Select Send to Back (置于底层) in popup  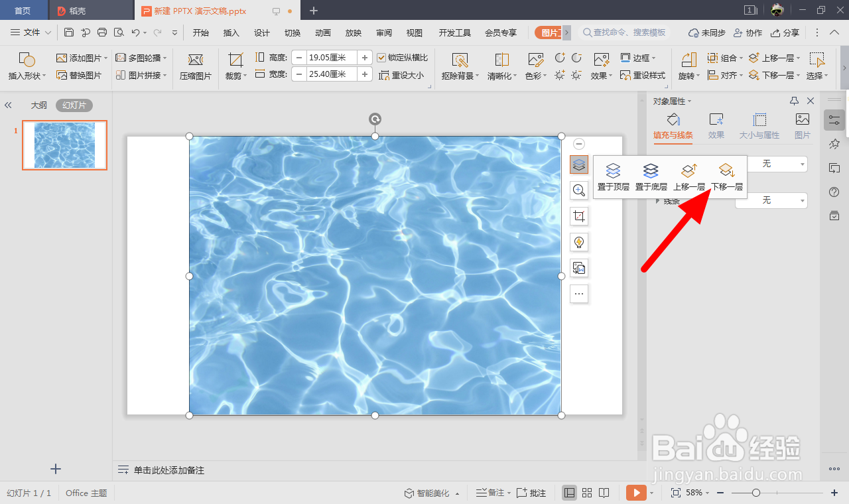pos(651,177)
